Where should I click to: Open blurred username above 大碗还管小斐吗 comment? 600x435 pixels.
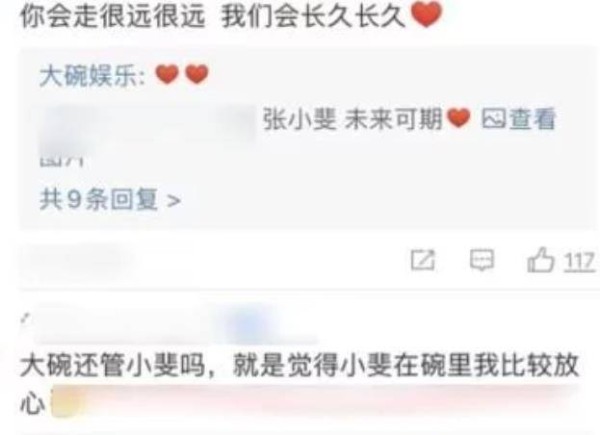[170, 324]
